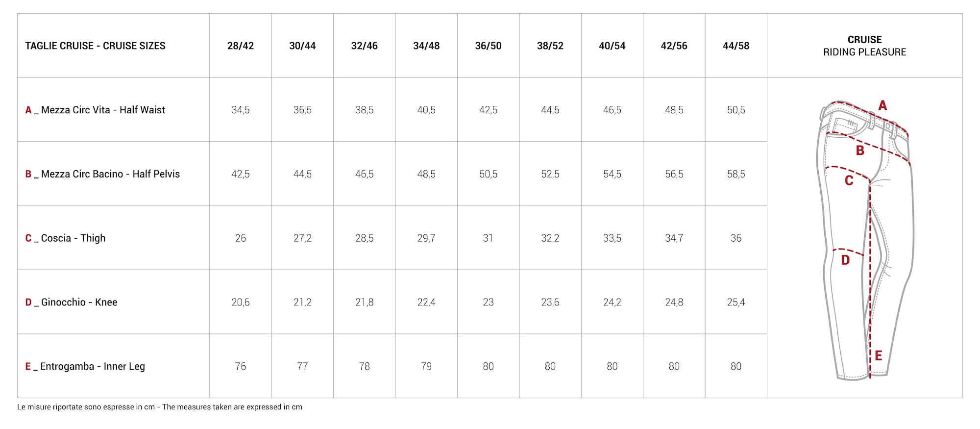Click the red letter D on the trousers diagram
This screenshot has height=429, width=980.
pos(845,260)
